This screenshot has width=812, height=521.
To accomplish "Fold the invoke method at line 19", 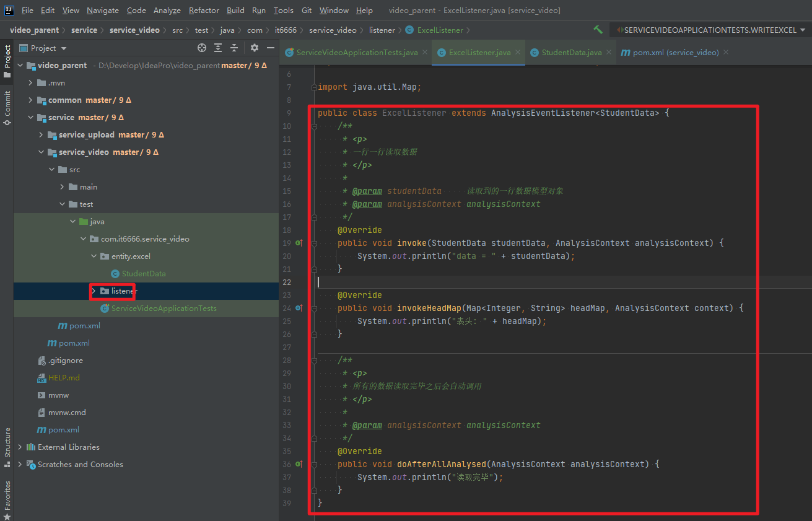I will pyautogui.click(x=314, y=243).
